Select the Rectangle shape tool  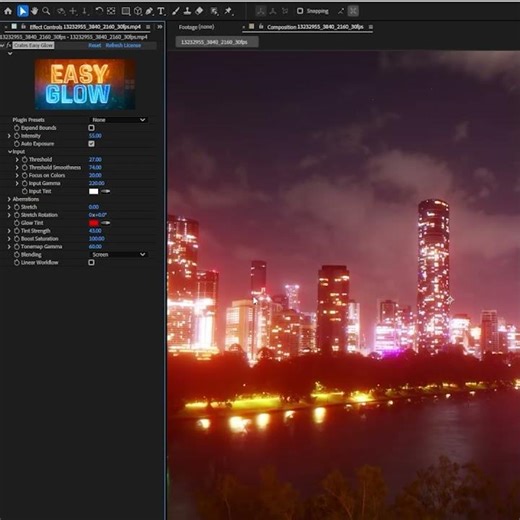point(126,11)
